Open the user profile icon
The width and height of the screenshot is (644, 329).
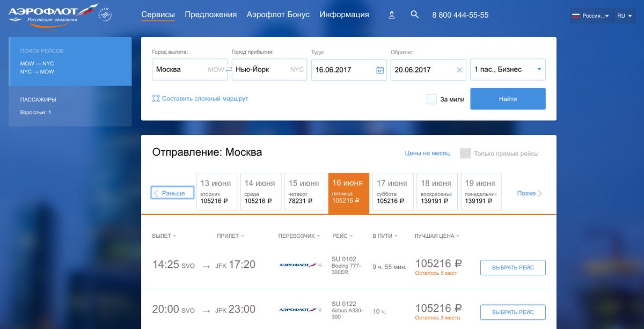click(x=392, y=15)
